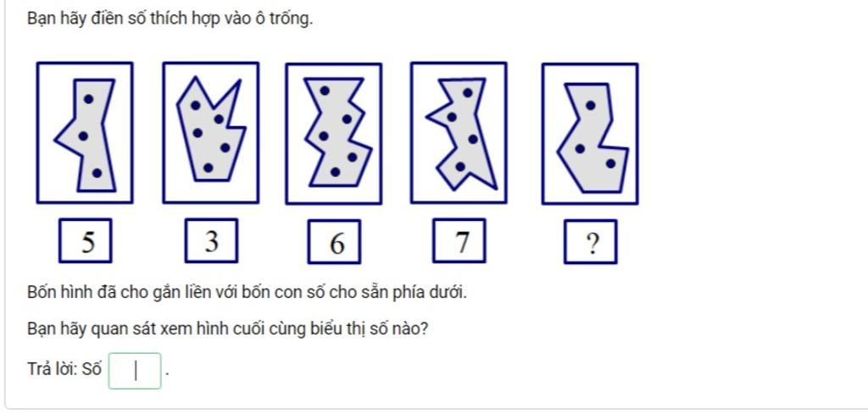This screenshot has height=420, width=868.
Task: Click the number box showing 7
Action: 459,240
